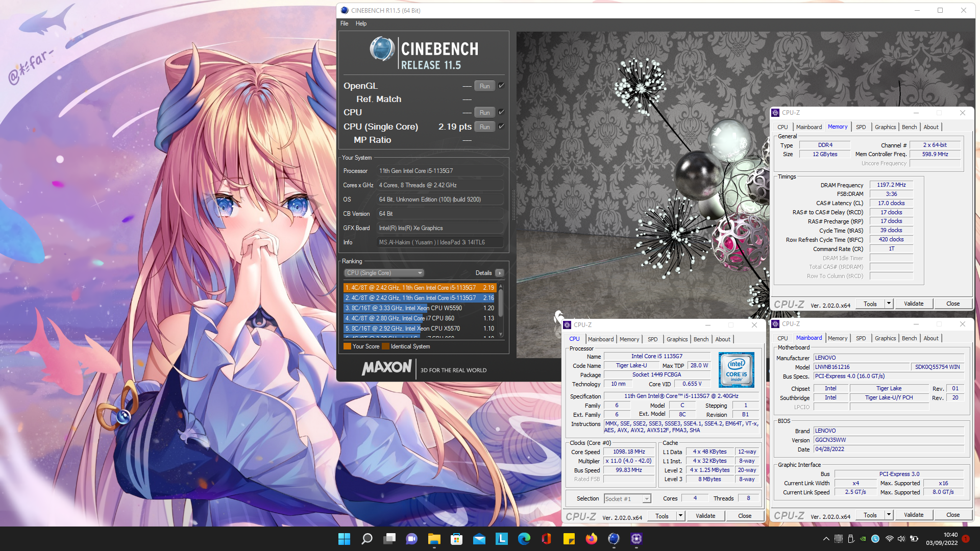Open the volume tray icon
The width and height of the screenshot is (980, 551).
[901, 539]
